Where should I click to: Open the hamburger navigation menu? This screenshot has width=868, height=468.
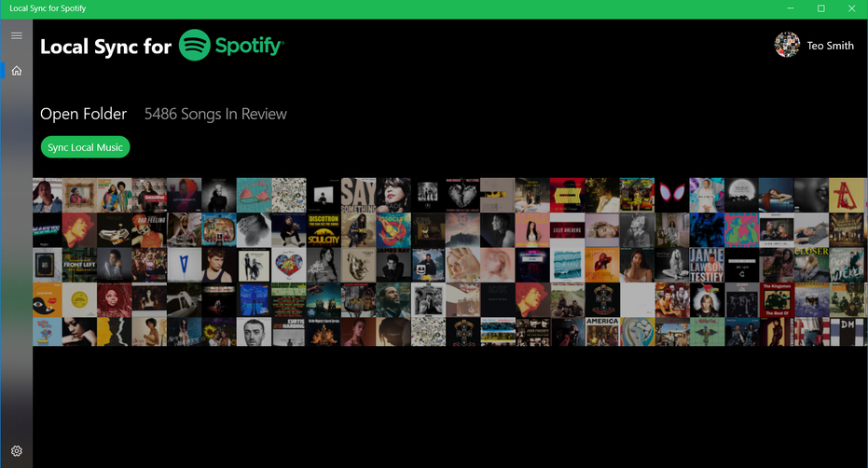(17, 35)
